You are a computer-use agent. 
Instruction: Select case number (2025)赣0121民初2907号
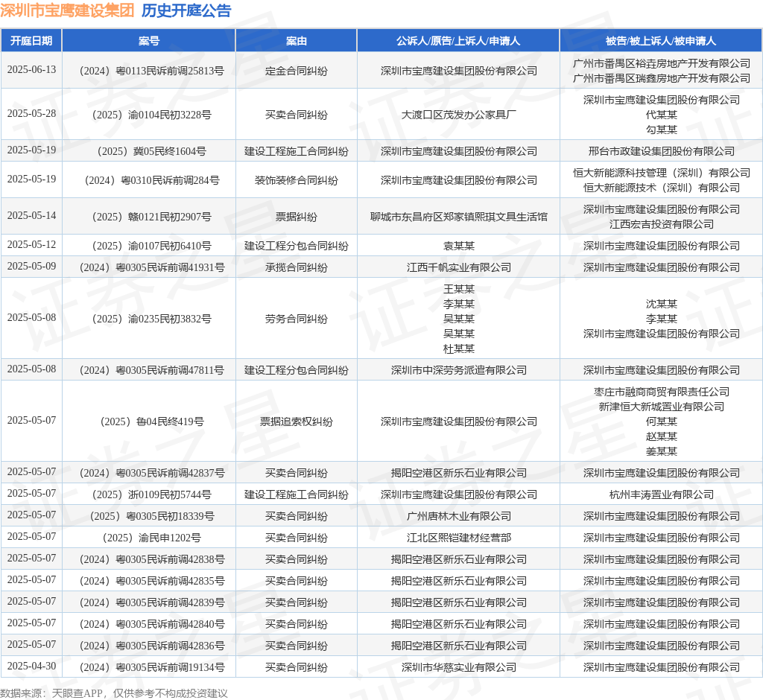152,217
